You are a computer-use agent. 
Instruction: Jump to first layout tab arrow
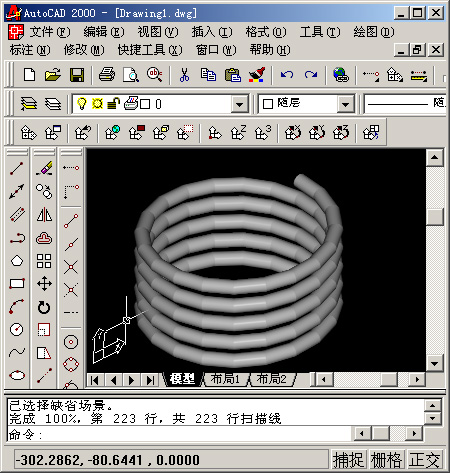[x=95, y=380]
